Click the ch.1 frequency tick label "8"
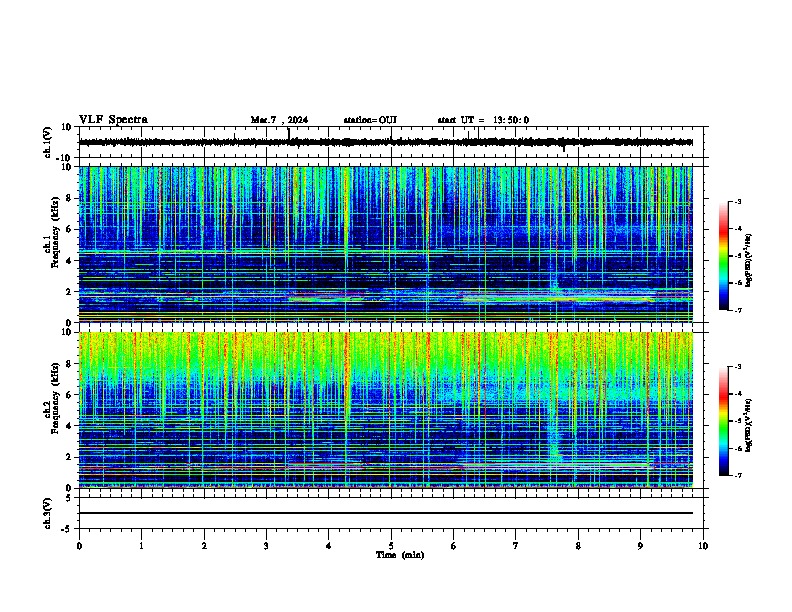This screenshot has width=792, height=612. (69, 198)
